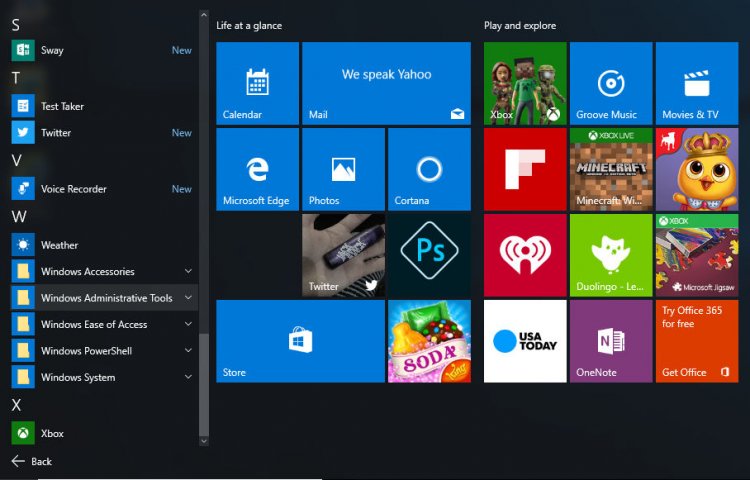Open Twitter from the app list
The image size is (750, 480).
(x=104, y=132)
